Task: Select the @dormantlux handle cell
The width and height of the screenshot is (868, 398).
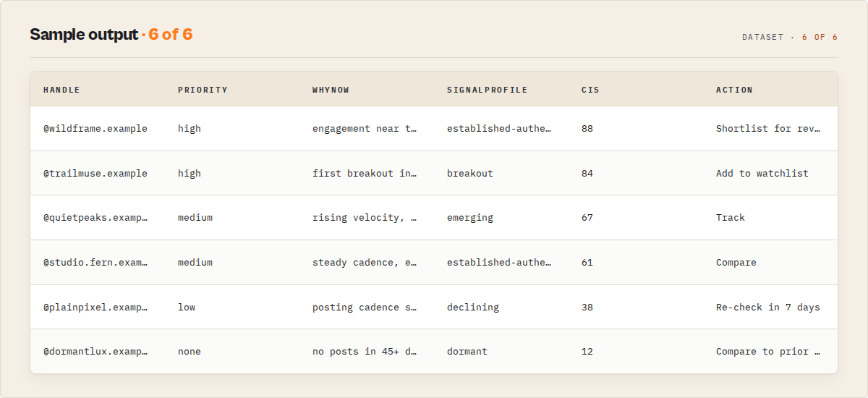Action: pos(95,352)
